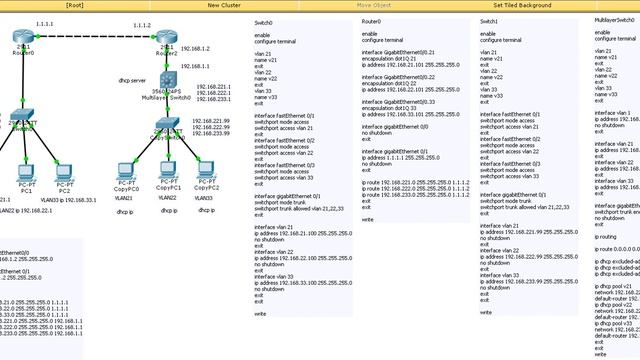Image resolution: width=640 pixels, height=360 pixels.
Task: Select the dashed link between Router0 and Router2
Action: 95,36
